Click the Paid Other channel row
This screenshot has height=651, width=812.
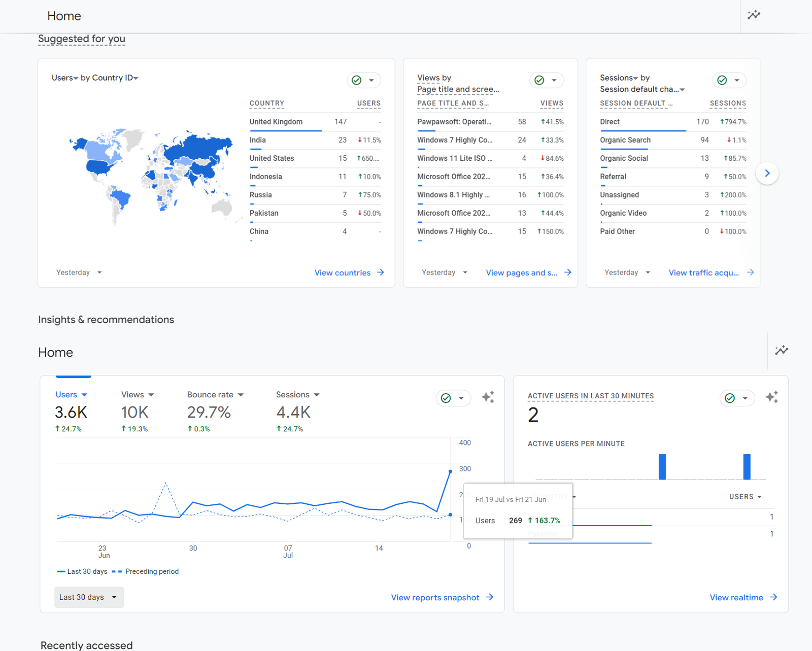coord(673,231)
